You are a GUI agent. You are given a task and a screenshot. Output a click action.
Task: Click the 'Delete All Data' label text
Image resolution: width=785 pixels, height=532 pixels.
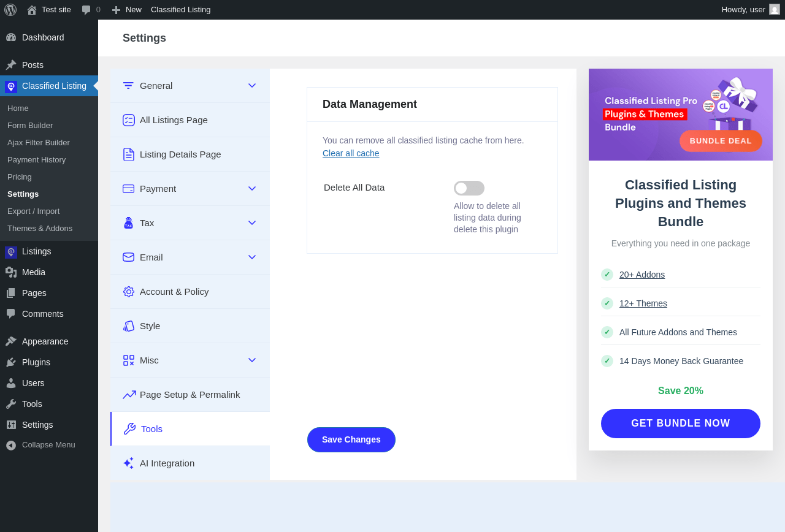point(354,188)
